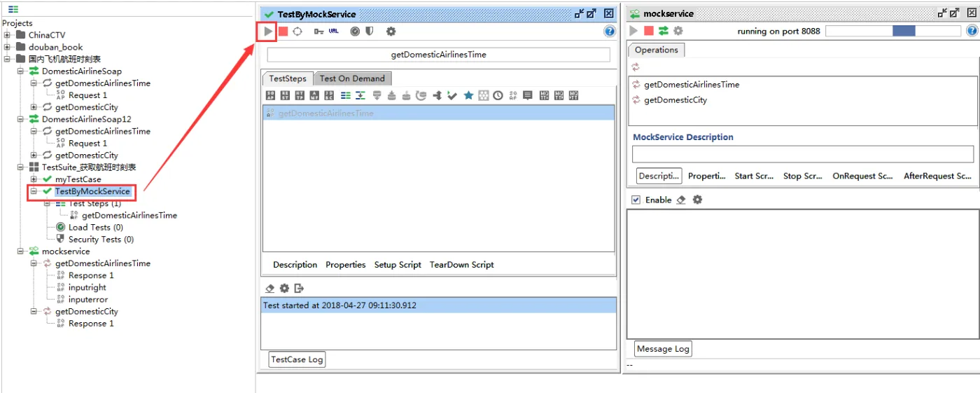Stop the running TestByMockService test case
The image size is (980, 393).
pyautogui.click(x=283, y=32)
